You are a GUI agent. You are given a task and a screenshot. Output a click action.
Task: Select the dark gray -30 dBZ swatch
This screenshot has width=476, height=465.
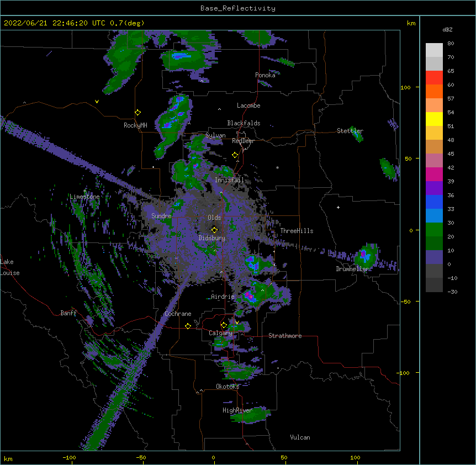[x=434, y=285]
